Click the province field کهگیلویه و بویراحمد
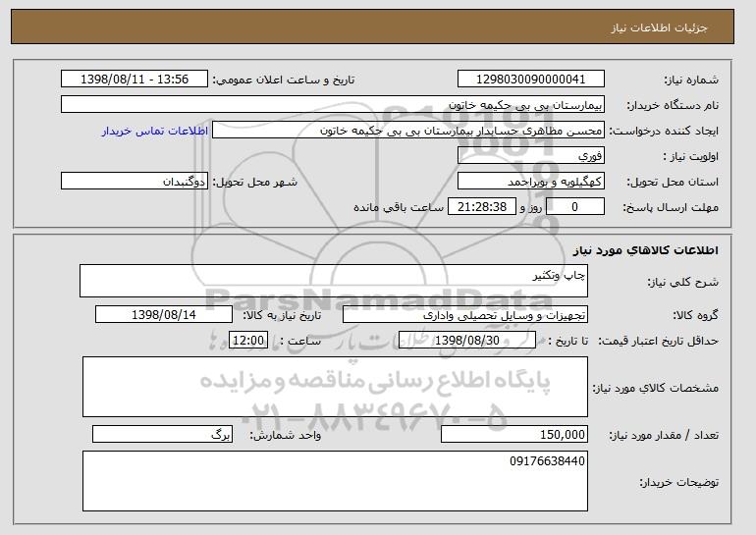The image size is (756, 535). [531, 182]
